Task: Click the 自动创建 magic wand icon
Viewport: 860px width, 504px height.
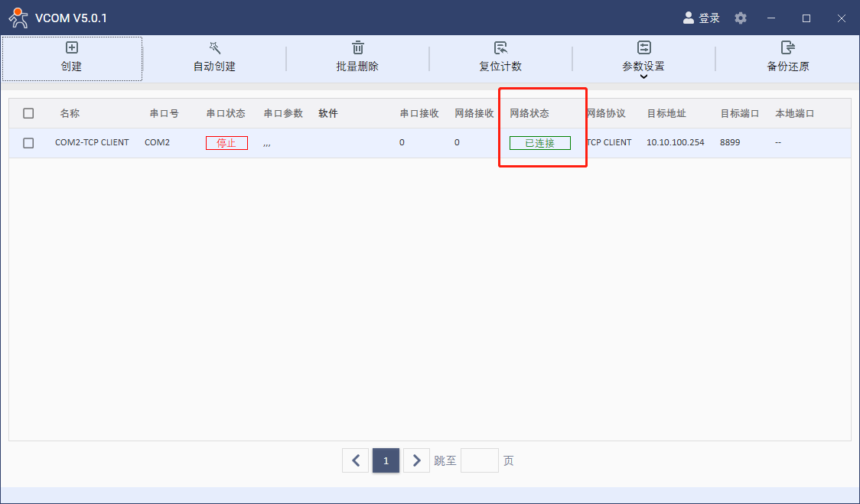Action: point(214,48)
